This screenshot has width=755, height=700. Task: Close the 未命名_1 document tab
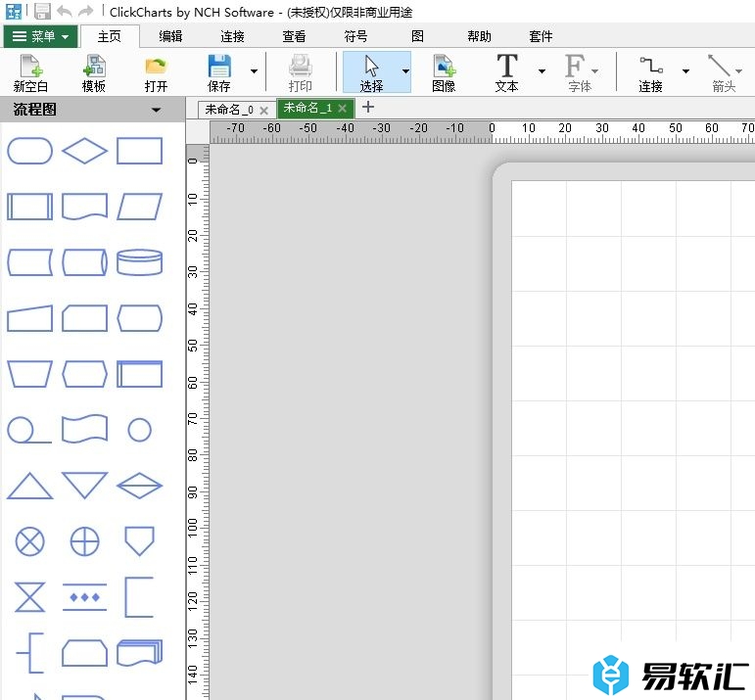point(343,109)
